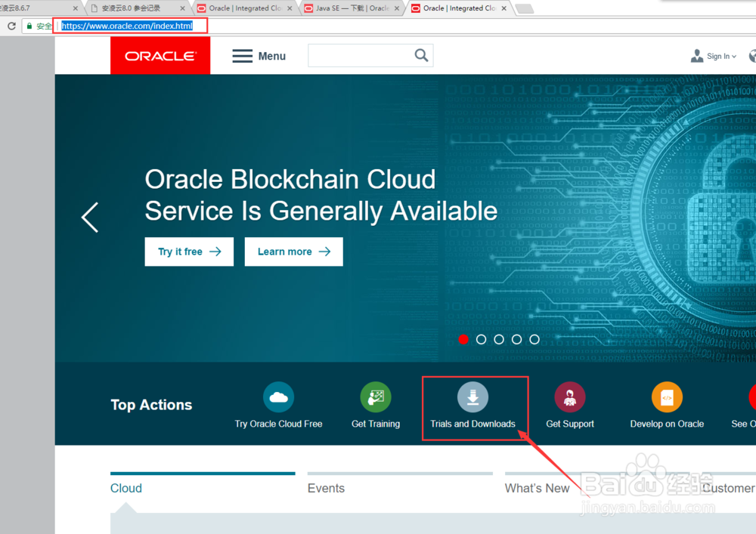Click the Try Oracle Cloud Free icon
This screenshot has height=534, width=756.
point(279,397)
